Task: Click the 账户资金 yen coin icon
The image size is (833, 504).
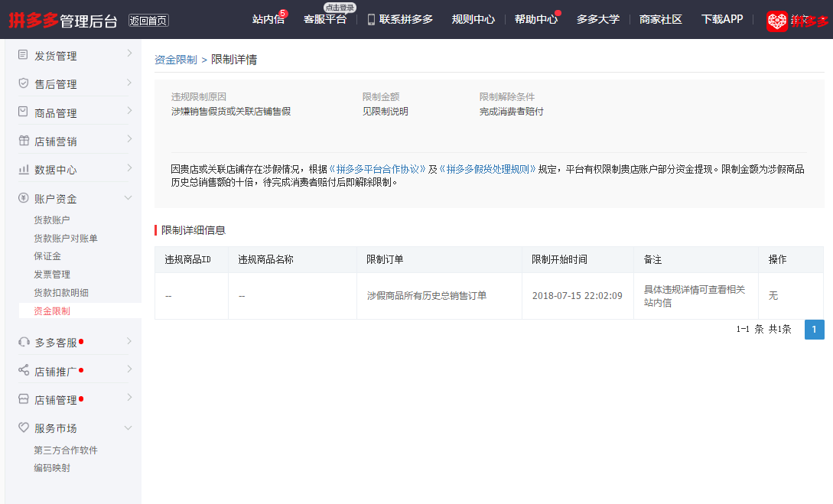Action: coord(24,197)
